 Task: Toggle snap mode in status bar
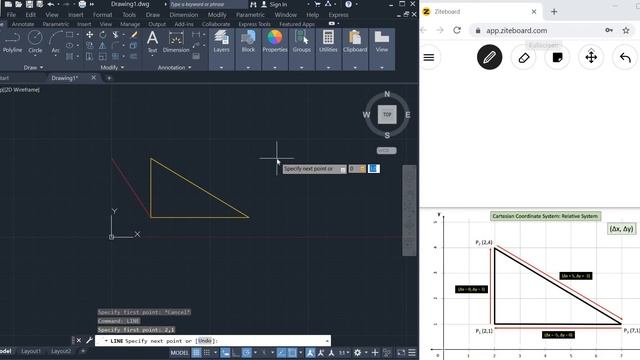pyautogui.click(x=207, y=353)
